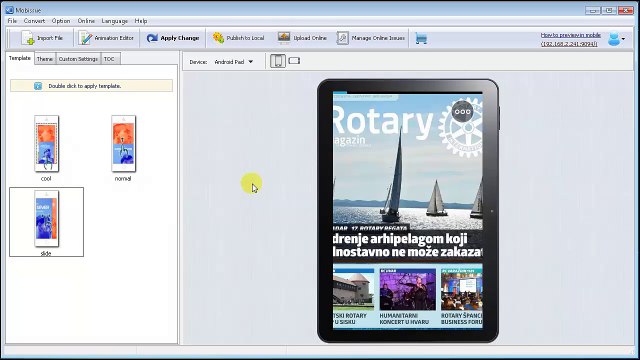Click the IP address link 192.168.2.241

tap(569, 44)
